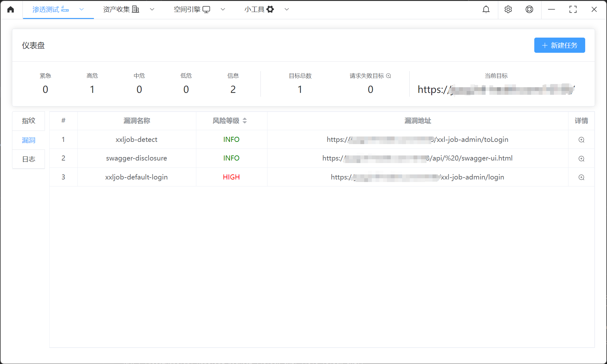Expand the 小工具 menu chevron
Viewport: 607px width, 364px height.
coord(287,9)
